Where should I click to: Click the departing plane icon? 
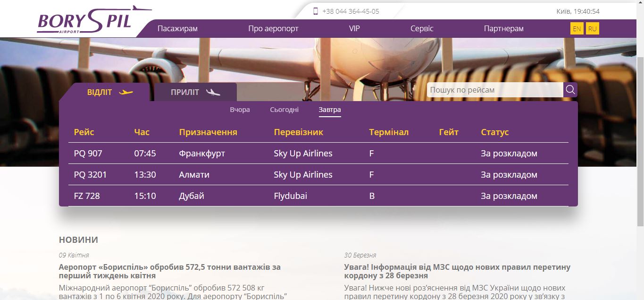pyautogui.click(x=126, y=93)
